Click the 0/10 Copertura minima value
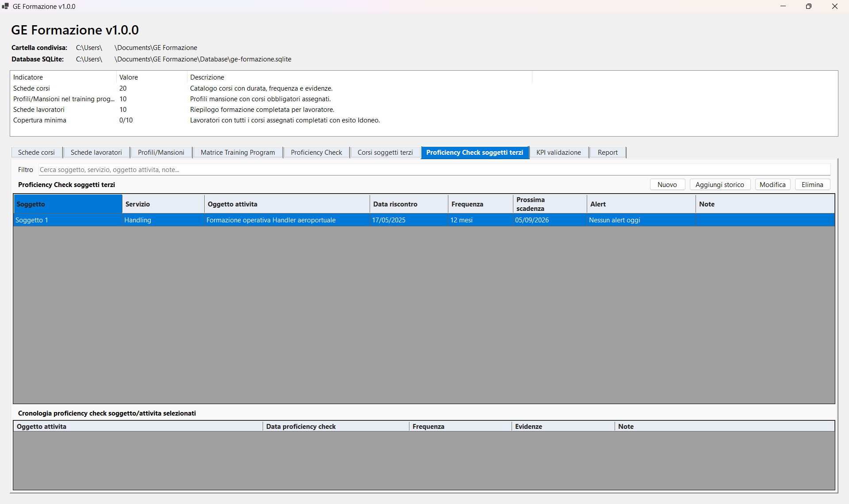Screen dimensions: 849x504 [x=126, y=120]
